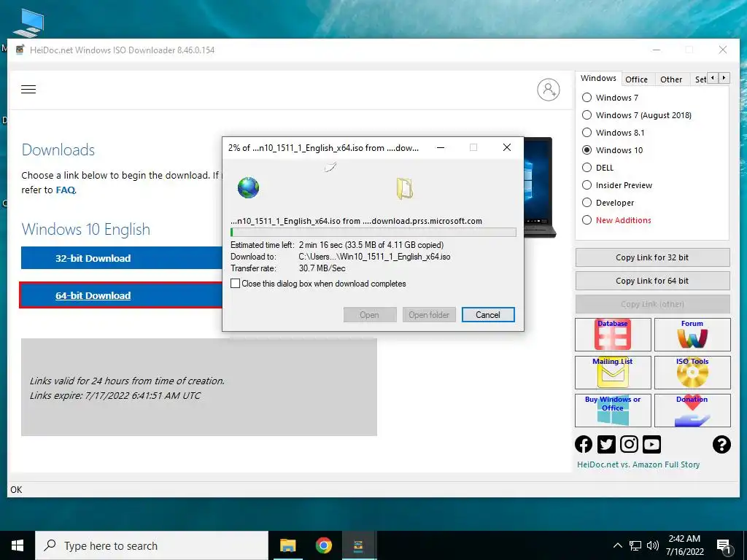Click the volume icon in system tray

pos(653,545)
